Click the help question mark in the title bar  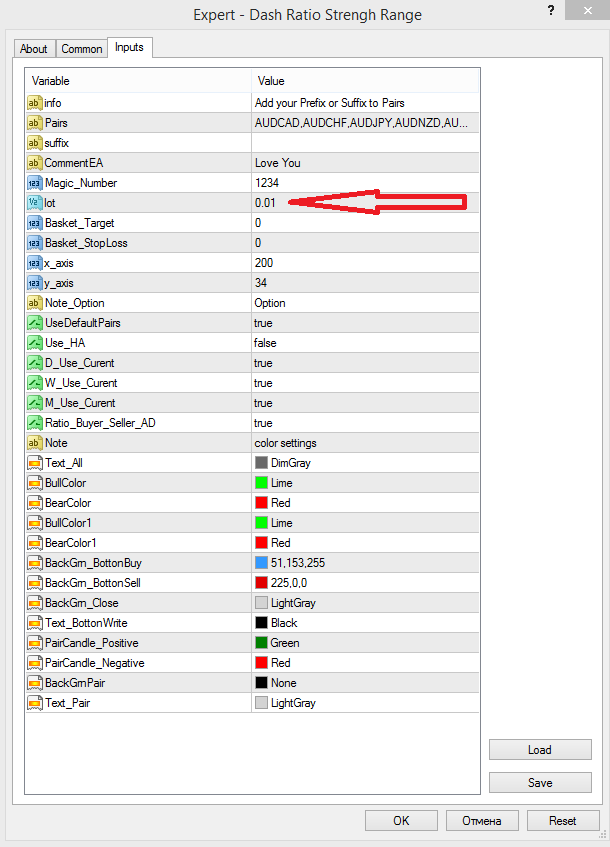tap(551, 10)
